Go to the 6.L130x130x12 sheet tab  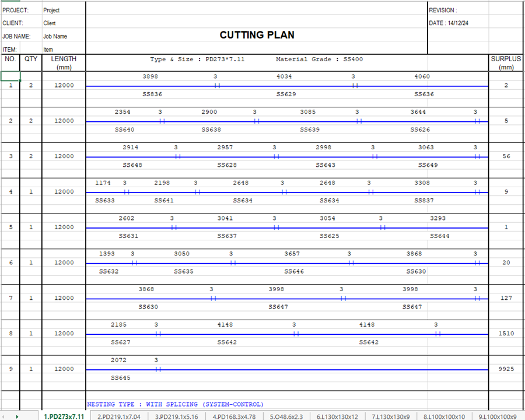(337, 416)
